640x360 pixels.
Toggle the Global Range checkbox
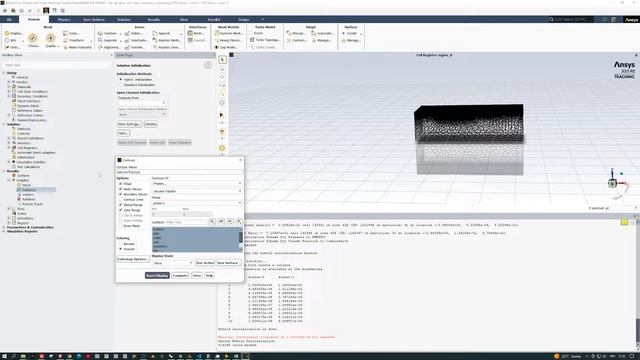[x=121, y=204]
